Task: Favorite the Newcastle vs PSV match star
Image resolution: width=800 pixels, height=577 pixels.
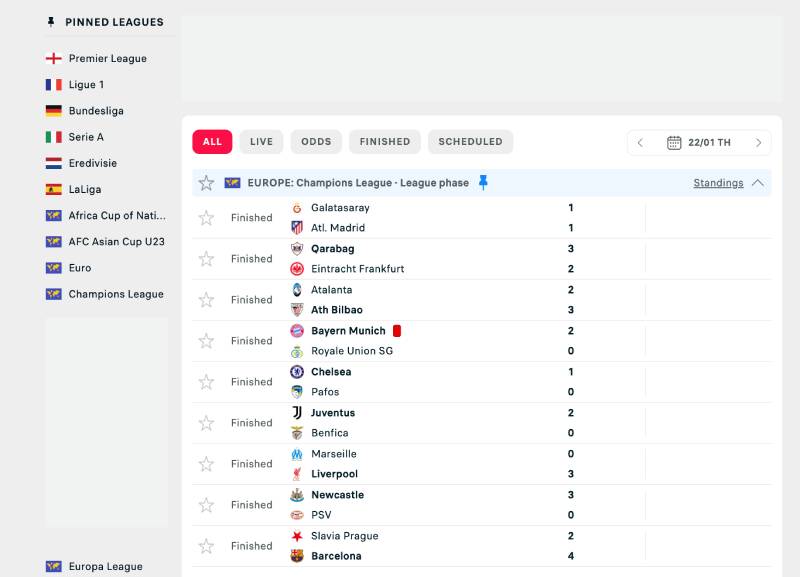Action: click(x=206, y=505)
